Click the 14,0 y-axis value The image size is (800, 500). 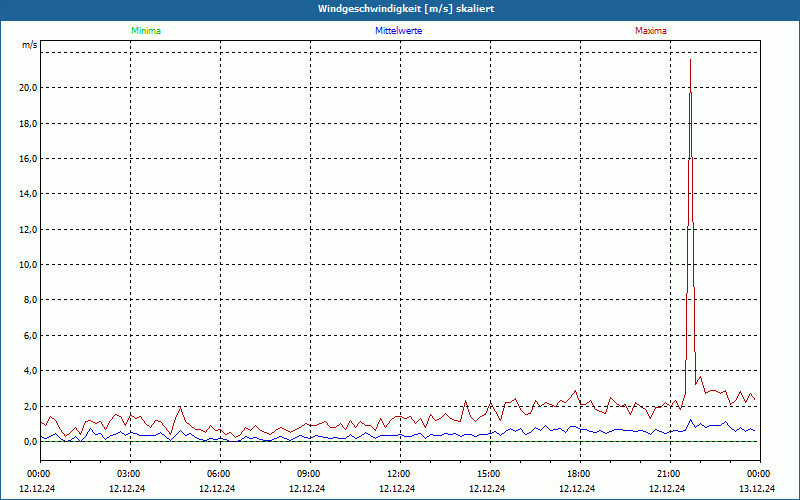click(x=28, y=194)
